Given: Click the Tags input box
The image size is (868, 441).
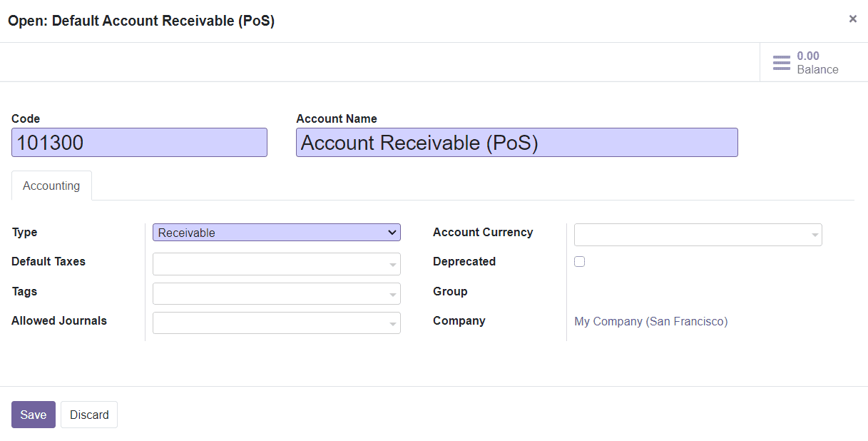Looking at the screenshot, I should pos(271,294).
